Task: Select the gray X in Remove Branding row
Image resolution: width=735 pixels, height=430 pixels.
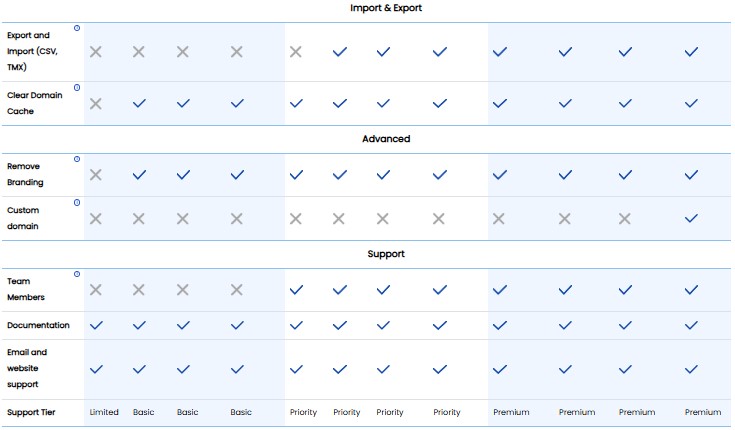Action: point(96,175)
